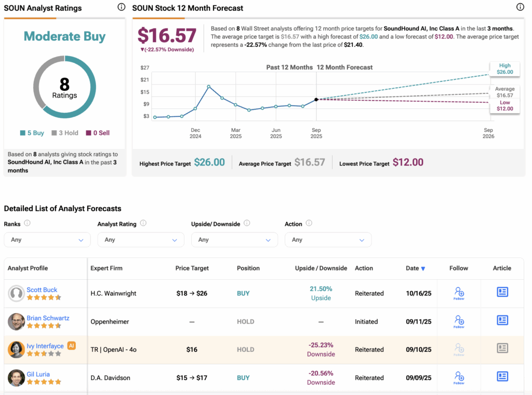The height and width of the screenshot is (395, 532).
Task: Open the Action filter dropdown
Action: [328, 240]
